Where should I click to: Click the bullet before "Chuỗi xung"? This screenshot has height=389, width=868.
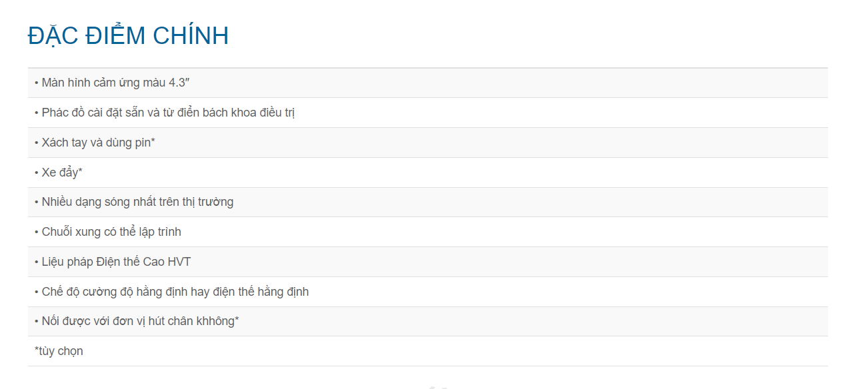point(37,232)
